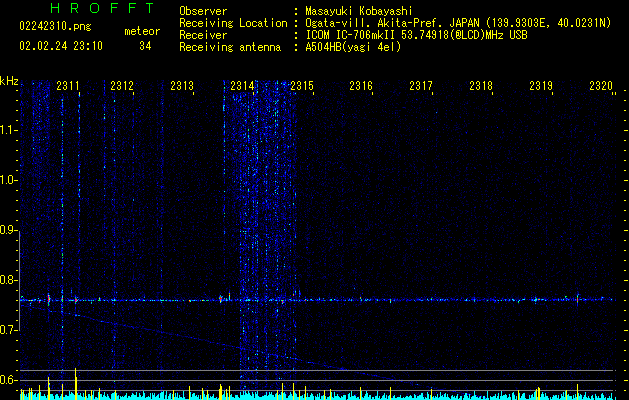Click the Receiver label

pos(203,35)
